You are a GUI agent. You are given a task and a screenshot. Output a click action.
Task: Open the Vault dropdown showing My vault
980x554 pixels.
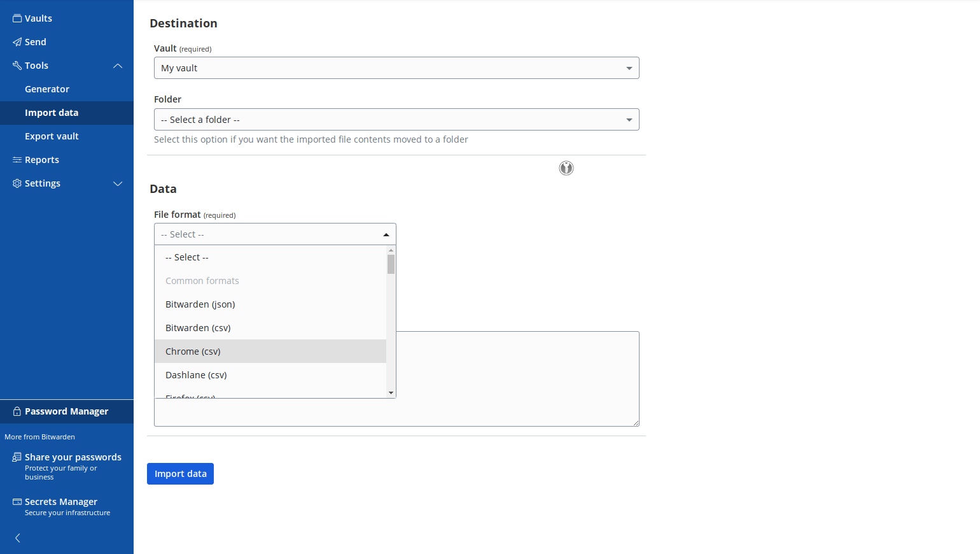396,68
